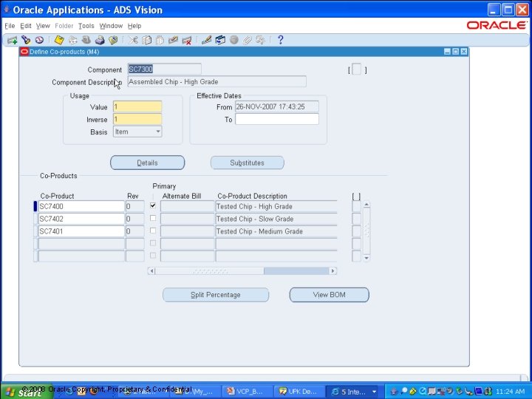The image size is (532, 399).
Task: Click the Attachments paperclip icon
Action: click(x=247, y=41)
